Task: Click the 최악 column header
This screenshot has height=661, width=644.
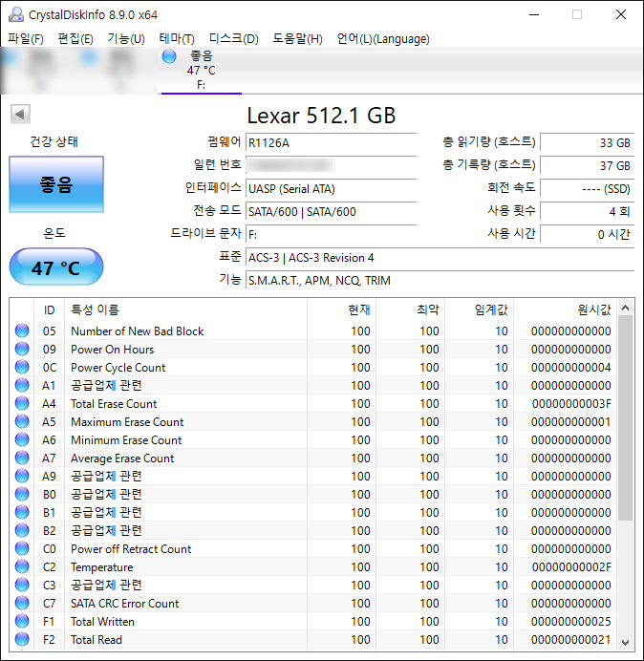Action: (411, 309)
